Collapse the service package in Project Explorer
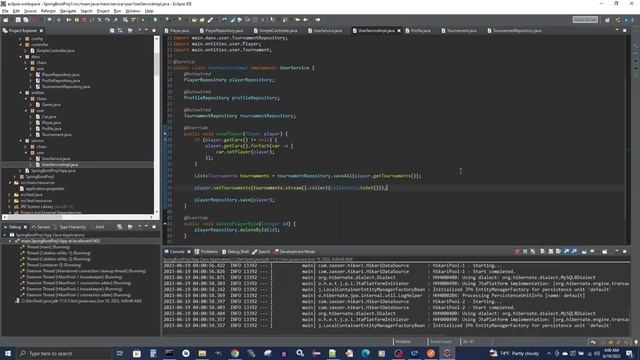This screenshot has width=640, height=360. pyautogui.click(x=21, y=141)
